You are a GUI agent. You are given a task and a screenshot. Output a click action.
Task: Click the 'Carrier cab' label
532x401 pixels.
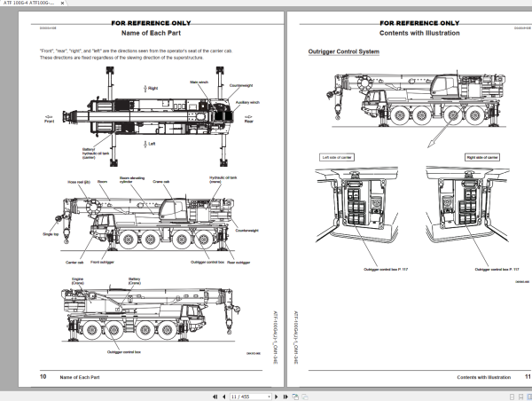coord(74,262)
